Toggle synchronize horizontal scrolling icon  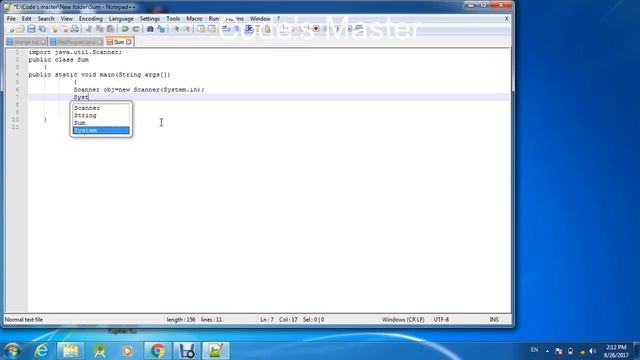pyautogui.click(x=212, y=29)
